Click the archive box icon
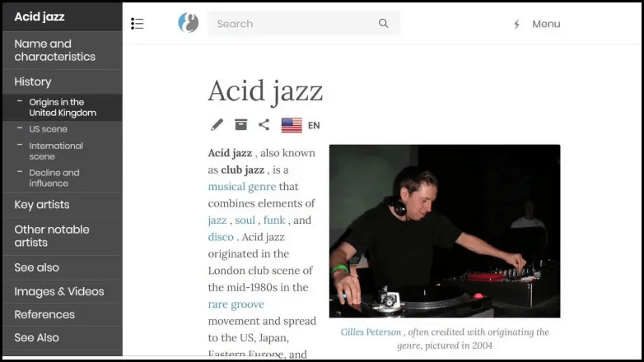The height and width of the screenshot is (362, 644). pos(240,125)
